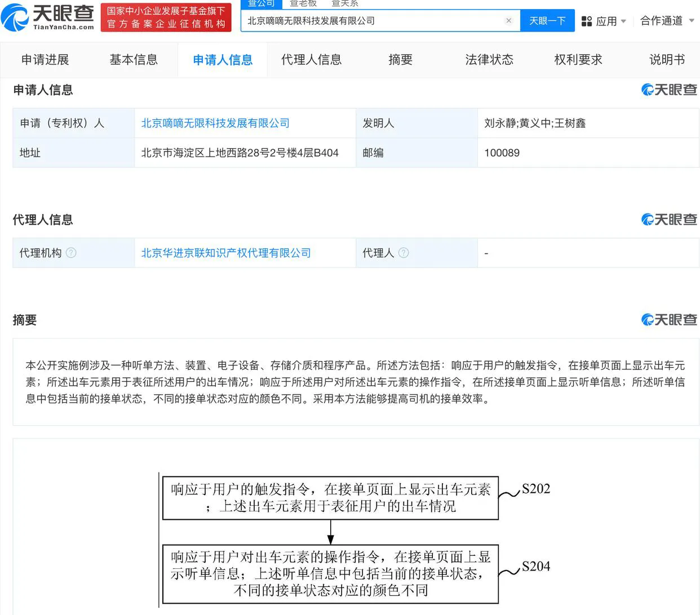
Task: Click the 申请（专利权）人 label cell
Action: coord(74,123)
